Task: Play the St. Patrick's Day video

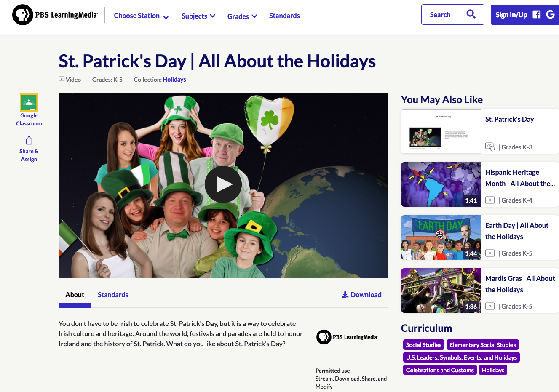Action: coord(223,184)
